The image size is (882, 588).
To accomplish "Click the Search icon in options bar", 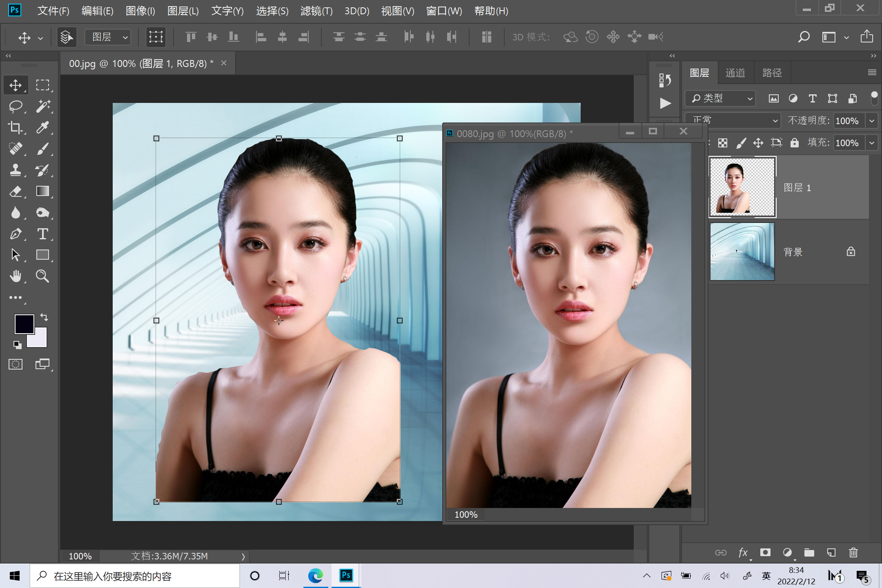I will 804,37.
